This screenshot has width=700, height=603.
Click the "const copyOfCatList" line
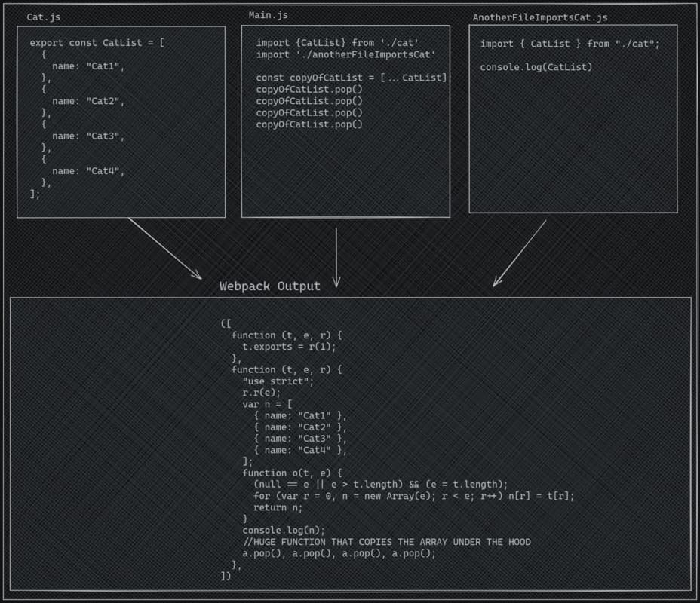(x=352, y=78)
